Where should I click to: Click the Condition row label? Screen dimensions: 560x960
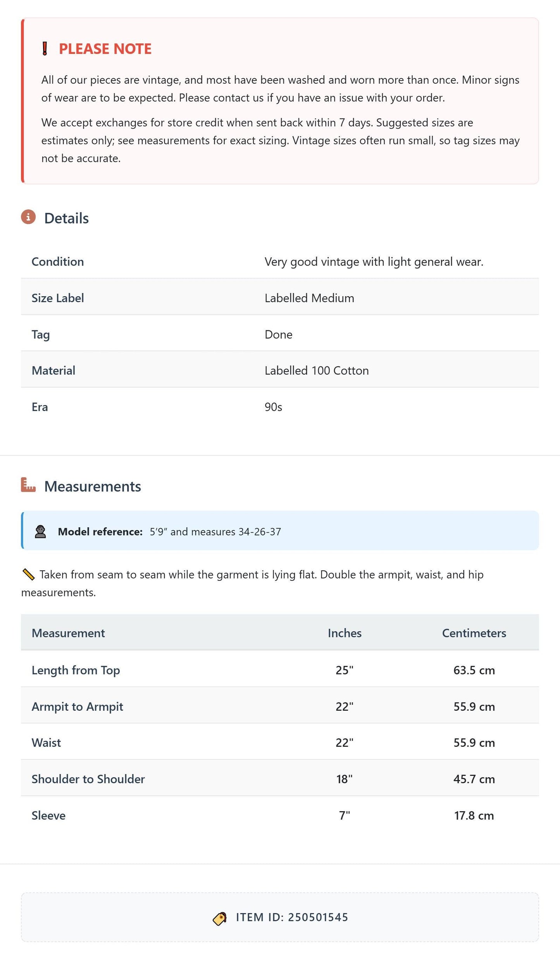[x=58, y=262]
